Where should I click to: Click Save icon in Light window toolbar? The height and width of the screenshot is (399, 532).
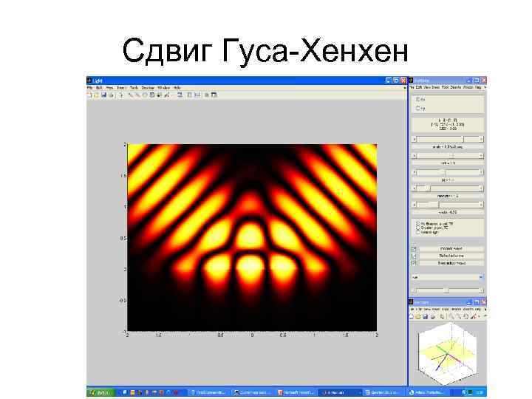pyautogui.click(x=104, y=95)
